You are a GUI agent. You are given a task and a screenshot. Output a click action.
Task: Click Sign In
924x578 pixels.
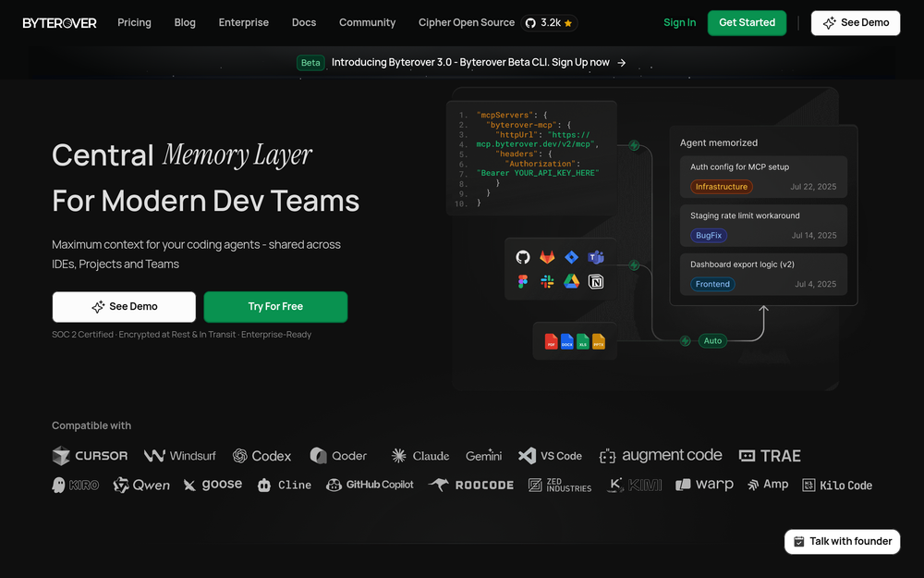tap(679, 22)
